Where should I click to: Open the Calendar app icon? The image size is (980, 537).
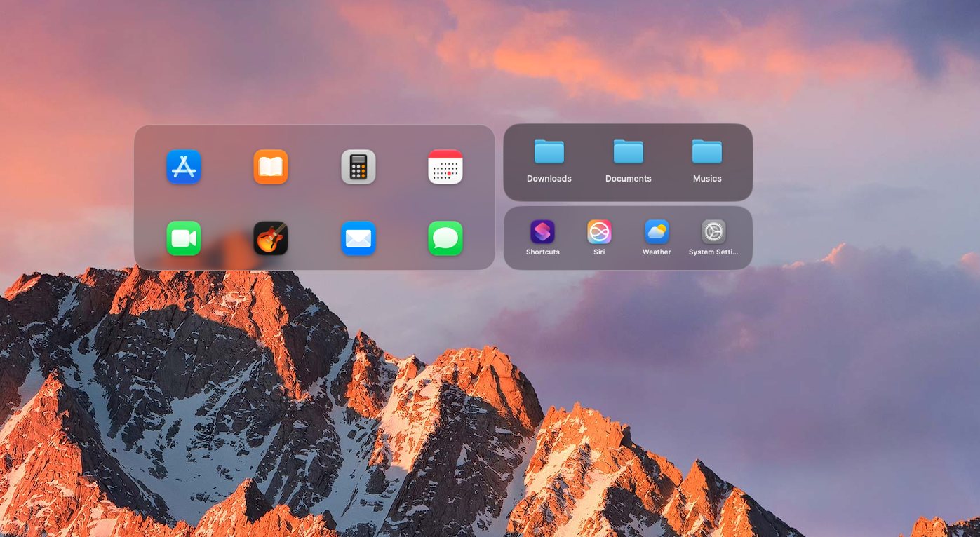(445, 167)
